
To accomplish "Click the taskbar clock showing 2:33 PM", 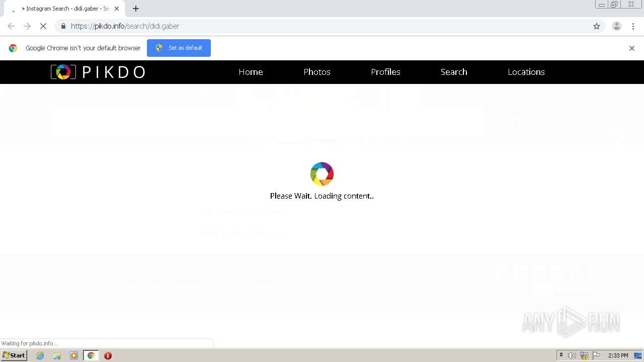I will coord(618,355).
